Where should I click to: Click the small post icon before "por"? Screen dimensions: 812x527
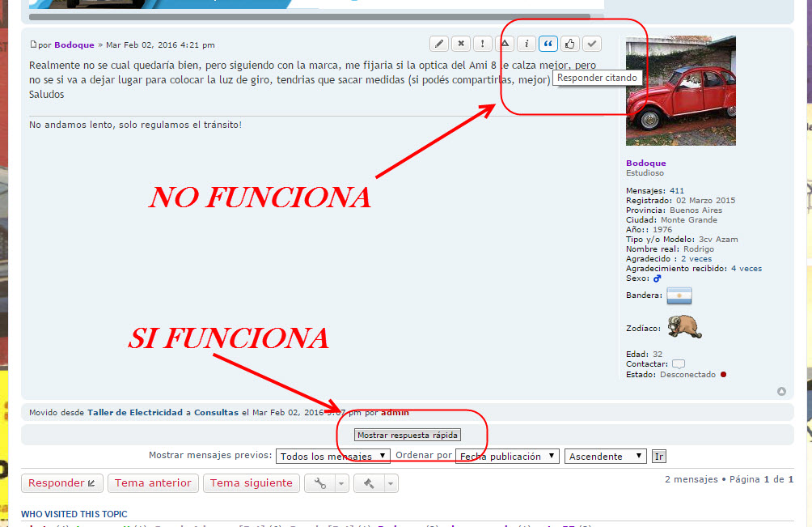[x=33, y=45]
